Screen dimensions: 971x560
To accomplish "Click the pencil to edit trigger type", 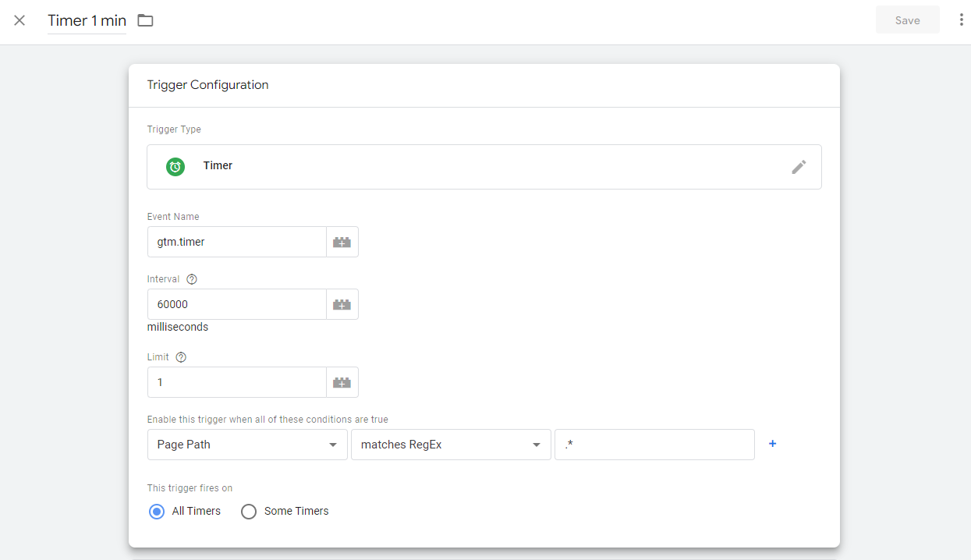I will [799, 166].
